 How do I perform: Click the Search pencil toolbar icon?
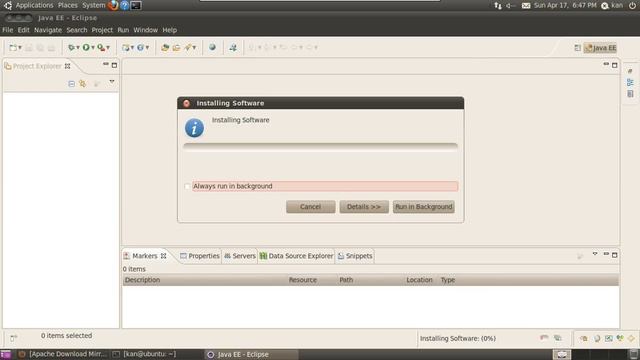pyautogui.click(x=188, y=48)
